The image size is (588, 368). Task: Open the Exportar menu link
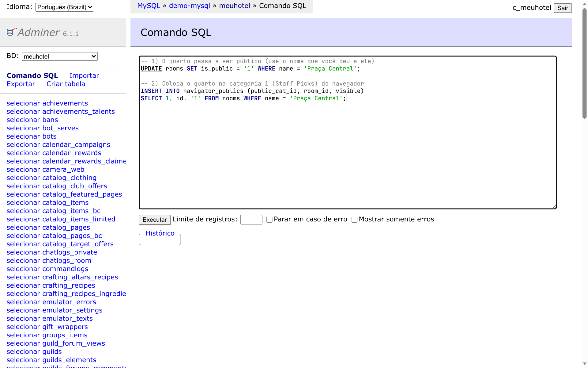tap(21, 84)
